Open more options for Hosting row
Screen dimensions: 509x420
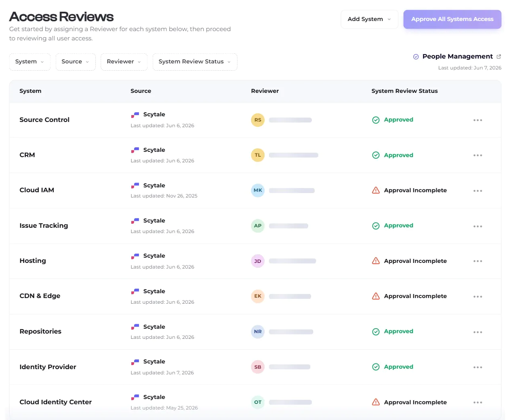click(x=478, y=261)
